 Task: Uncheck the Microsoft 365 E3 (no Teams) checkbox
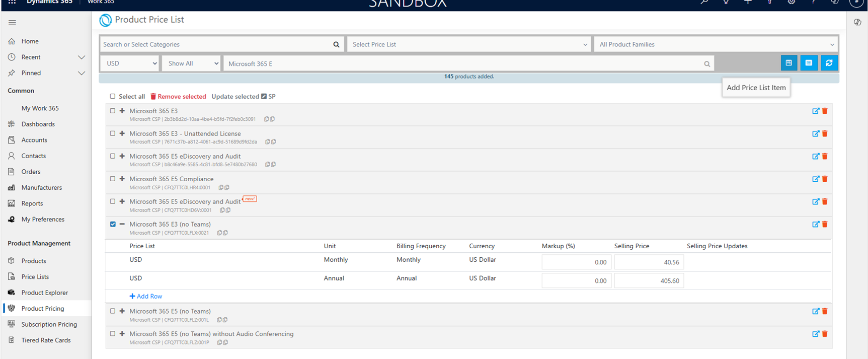point(113,224)
